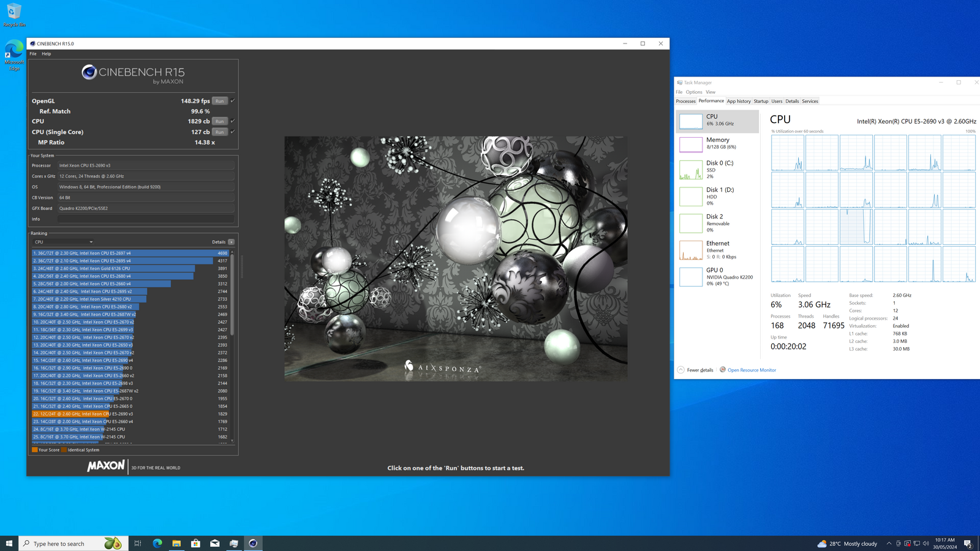Open the network icon in system tray
Viewport: 980px width, 551px height.
click(x=916, y=544)
